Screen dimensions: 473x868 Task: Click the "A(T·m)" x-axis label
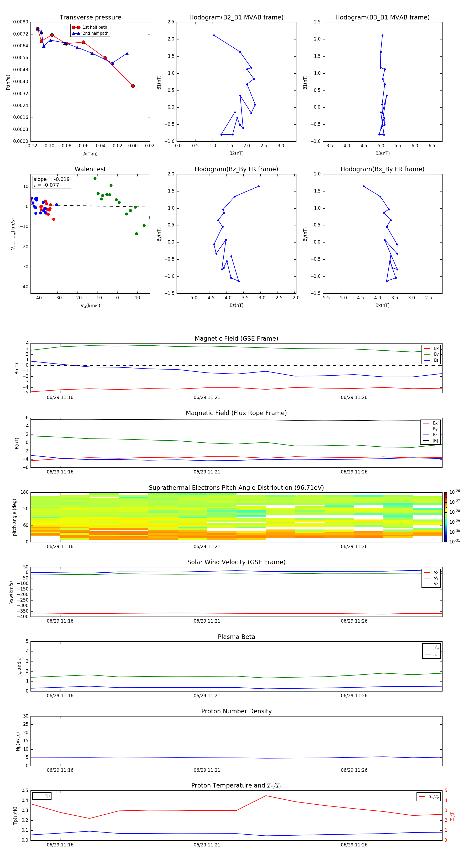point(90,154)
